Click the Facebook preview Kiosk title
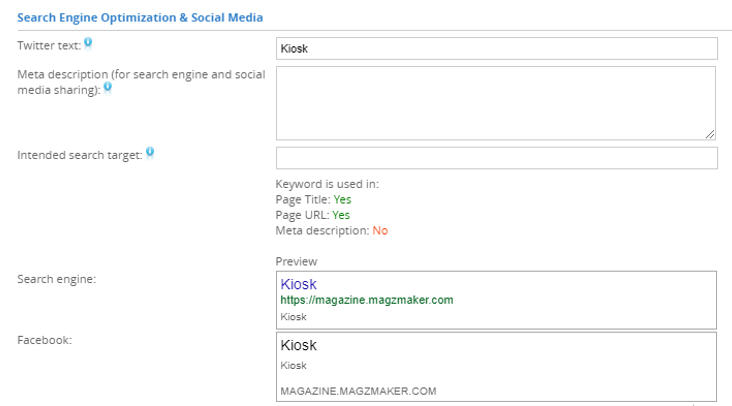The width and height of the screenshot is (732, 406). tap(298, 345)
